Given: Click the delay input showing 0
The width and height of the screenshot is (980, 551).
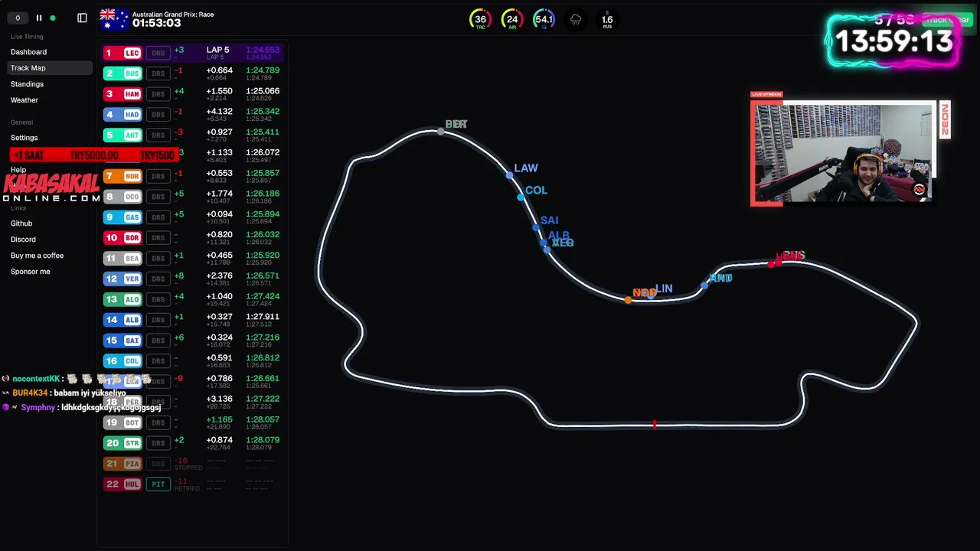Looking at the screenshot, I should pos(18,18).
